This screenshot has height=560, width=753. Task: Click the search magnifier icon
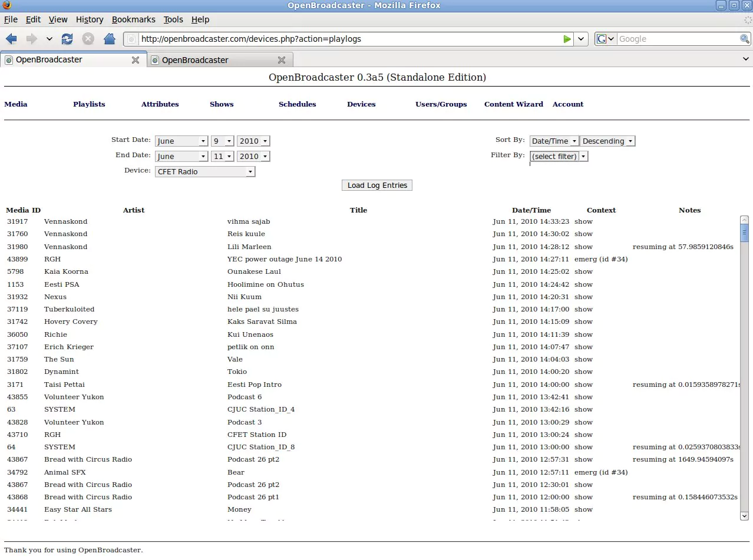pyautogui.click(x=745, y=39)
